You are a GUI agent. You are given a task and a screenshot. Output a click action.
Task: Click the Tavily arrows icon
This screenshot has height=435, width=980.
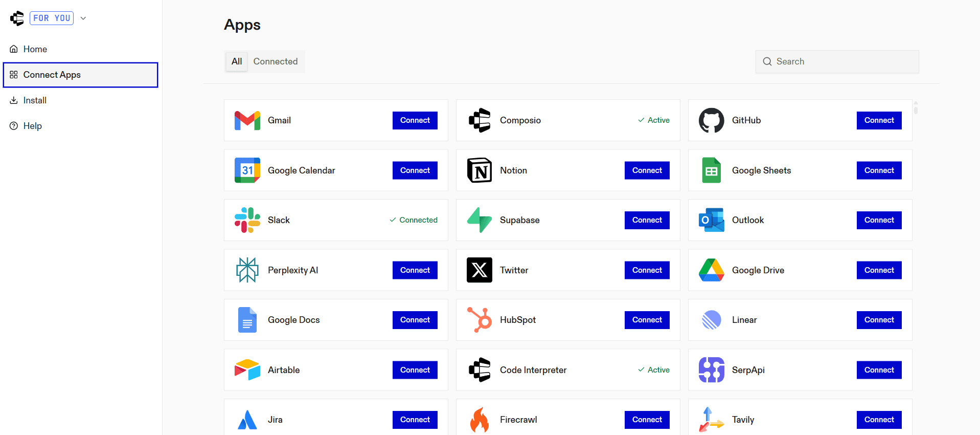click(x=712, y=420)
